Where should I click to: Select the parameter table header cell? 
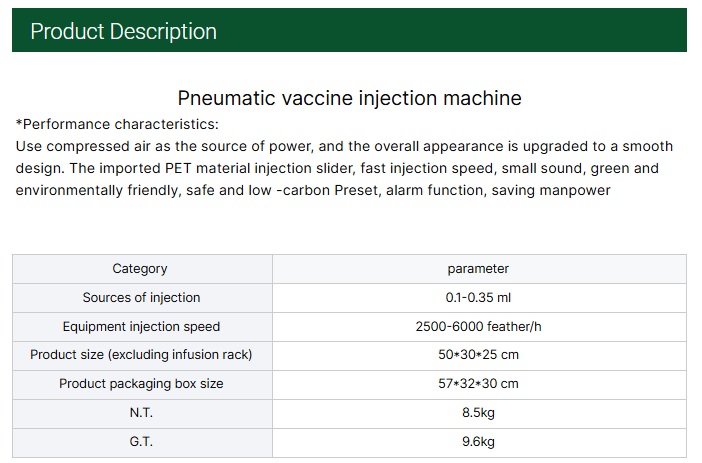[478, 269]
